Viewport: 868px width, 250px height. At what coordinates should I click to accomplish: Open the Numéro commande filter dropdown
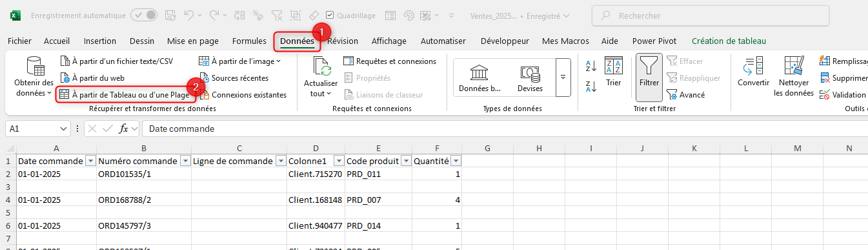(185, 161)
